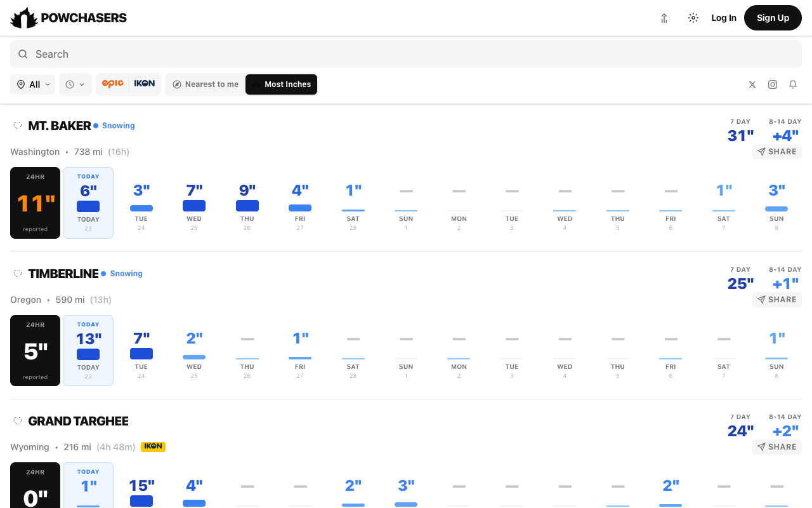Open the All location filter dropdown
Screen dimensions: 812x508
(x=32, y=84)
